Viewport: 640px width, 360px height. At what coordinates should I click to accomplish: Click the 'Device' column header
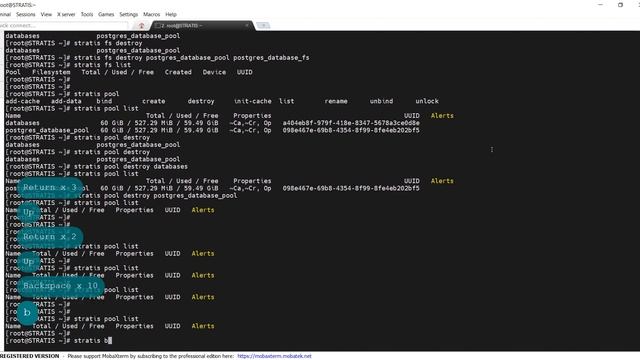tap(214, 72)
